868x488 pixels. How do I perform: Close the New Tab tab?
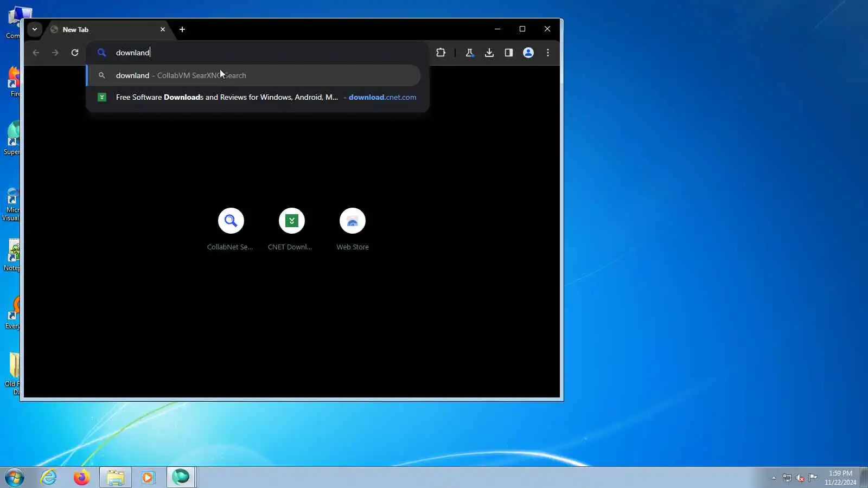(163, 29)
